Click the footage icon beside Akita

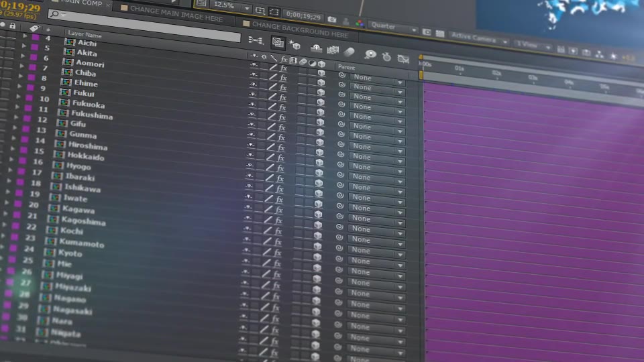[x=69, y=52]
